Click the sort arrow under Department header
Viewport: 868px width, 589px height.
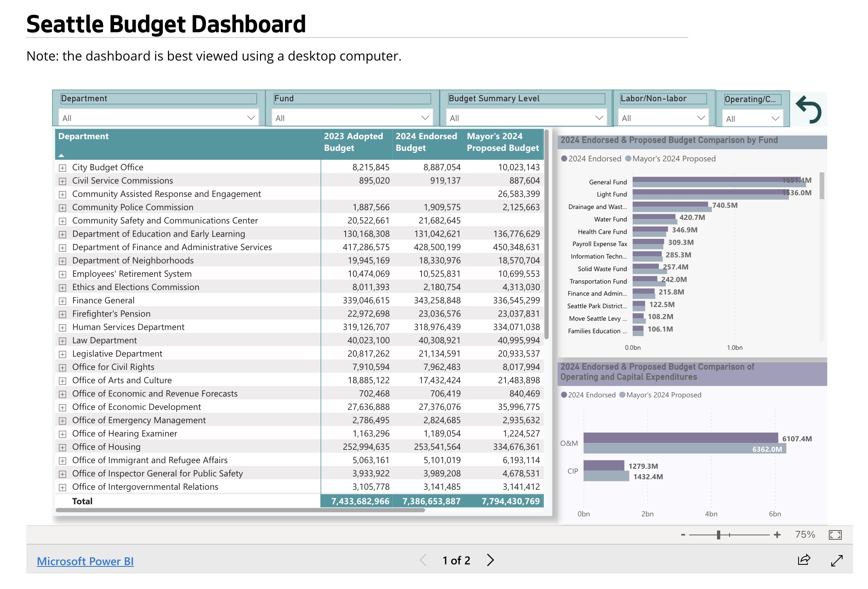point(61,155)
